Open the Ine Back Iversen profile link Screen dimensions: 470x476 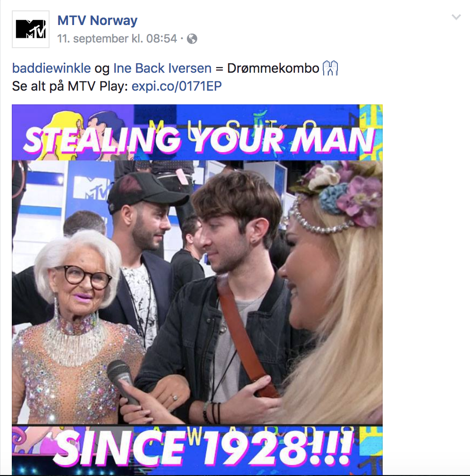162,68
